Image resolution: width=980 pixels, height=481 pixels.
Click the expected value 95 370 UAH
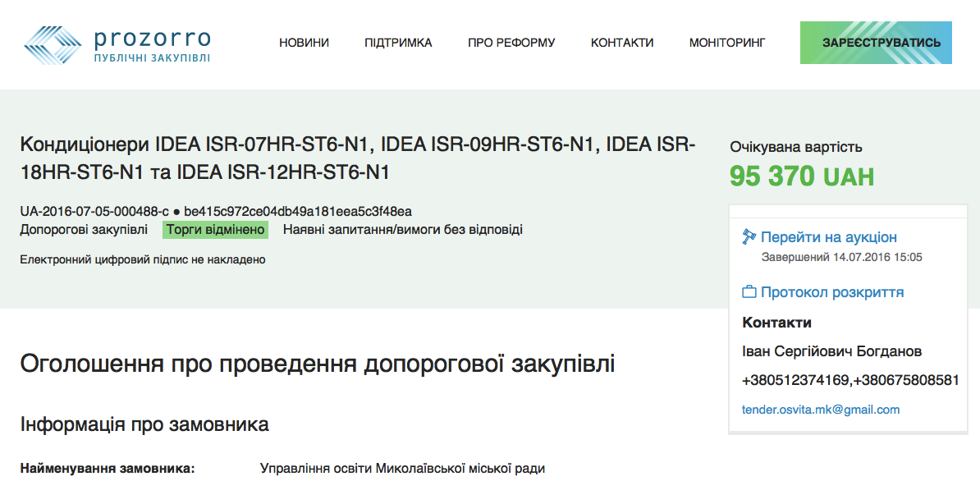[x=801, y=176]
